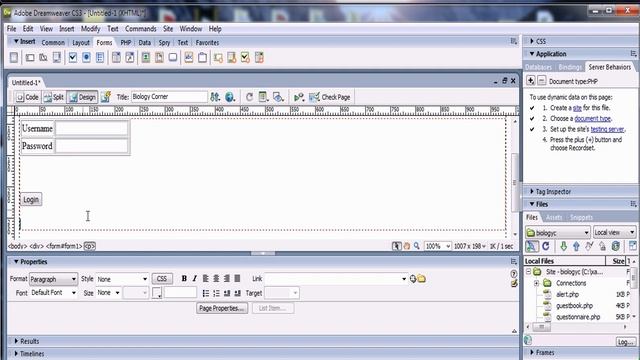Viewport: 640px width, 360px height.
Task: Insert a Text Field from the Forms bar
Action: [30, 58]
